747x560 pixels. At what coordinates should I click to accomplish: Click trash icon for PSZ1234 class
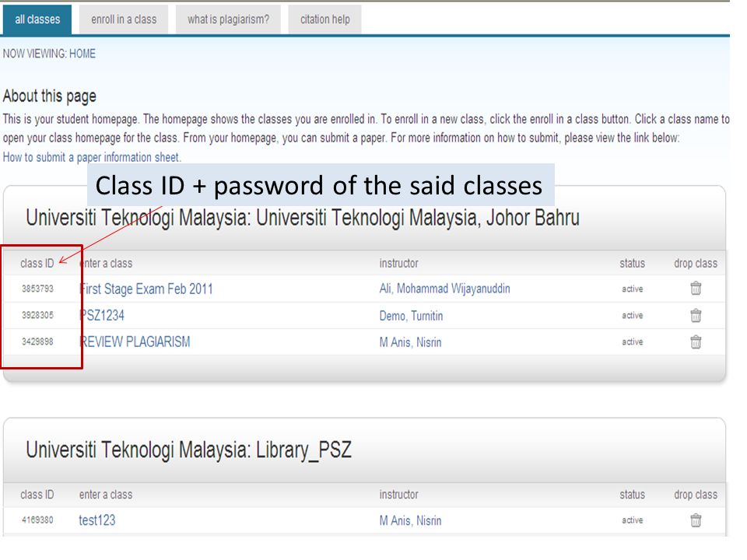696,315
